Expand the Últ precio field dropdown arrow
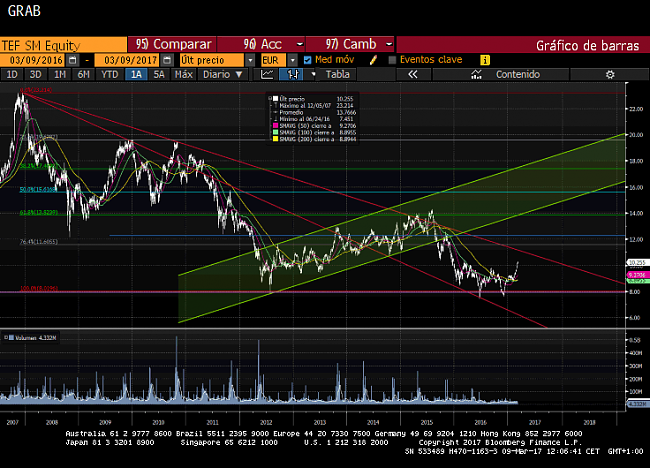This screenshot has width=650, height=468. pyautogui.click(x=250, y=60)
